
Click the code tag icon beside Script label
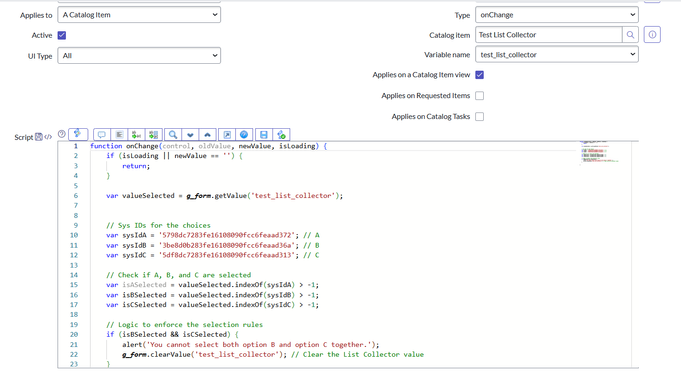(48, 137)
